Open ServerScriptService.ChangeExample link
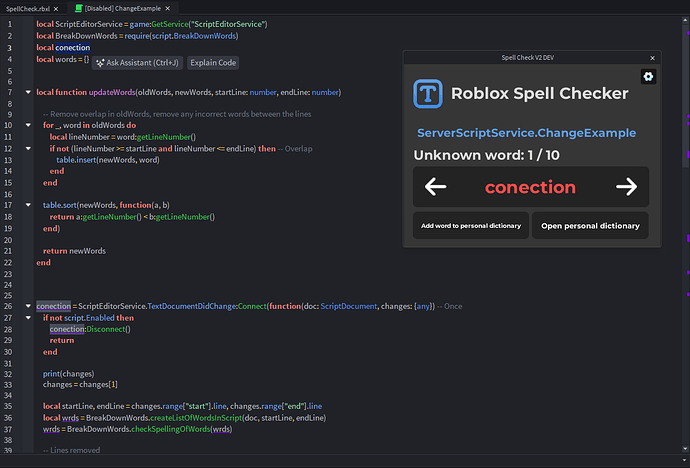The height and width of the screenshot is (468, 690). coord(526,133)
